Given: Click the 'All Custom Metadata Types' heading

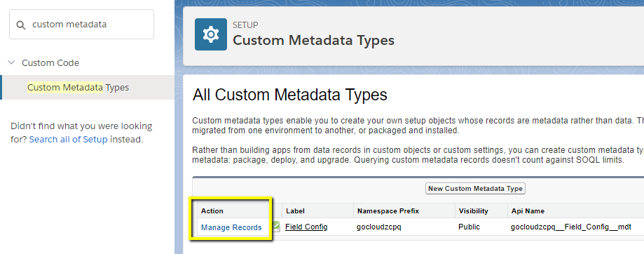Looking at the screenshot, I should pos(290,95).
